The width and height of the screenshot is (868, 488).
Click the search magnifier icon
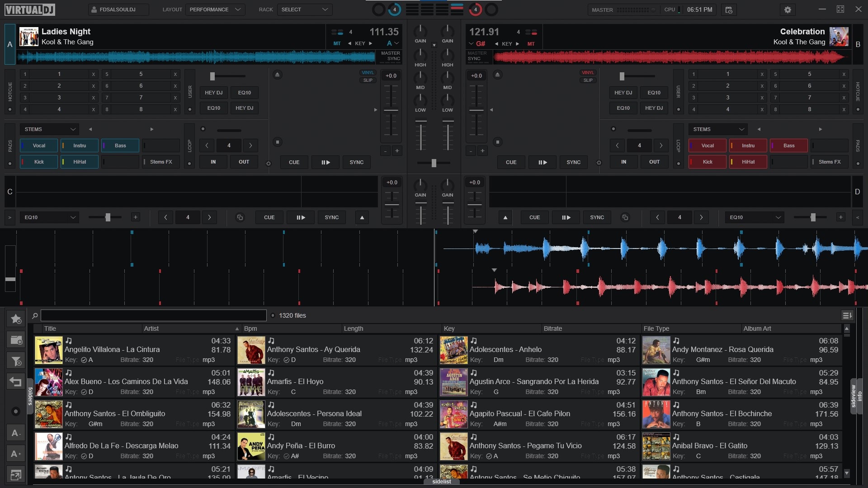(x=35, y=315)
